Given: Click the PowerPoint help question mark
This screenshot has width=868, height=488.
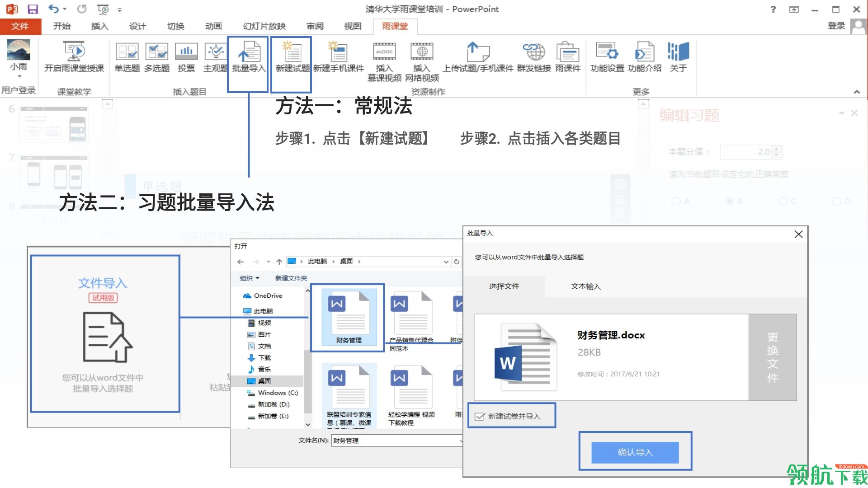Looking at the screenshot, I should point(773,9).
